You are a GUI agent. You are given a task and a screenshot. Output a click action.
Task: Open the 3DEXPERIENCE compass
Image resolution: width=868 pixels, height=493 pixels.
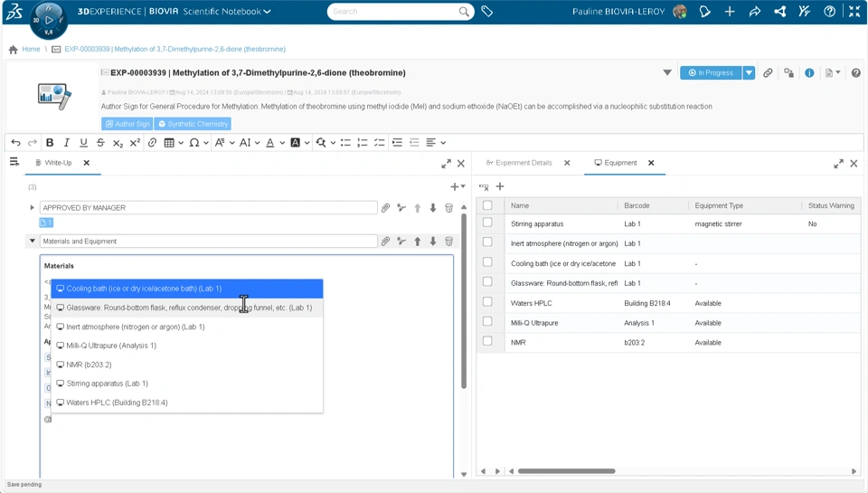(49, 21)
